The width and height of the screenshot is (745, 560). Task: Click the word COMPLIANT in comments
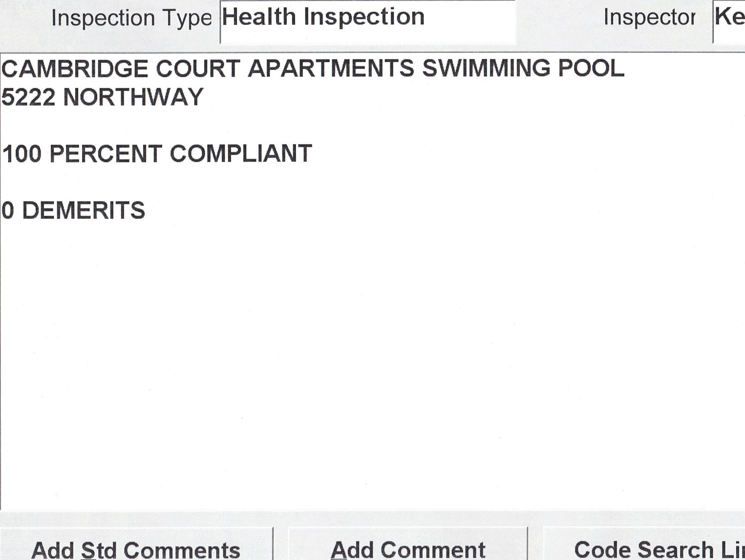[x=240, y=154]
